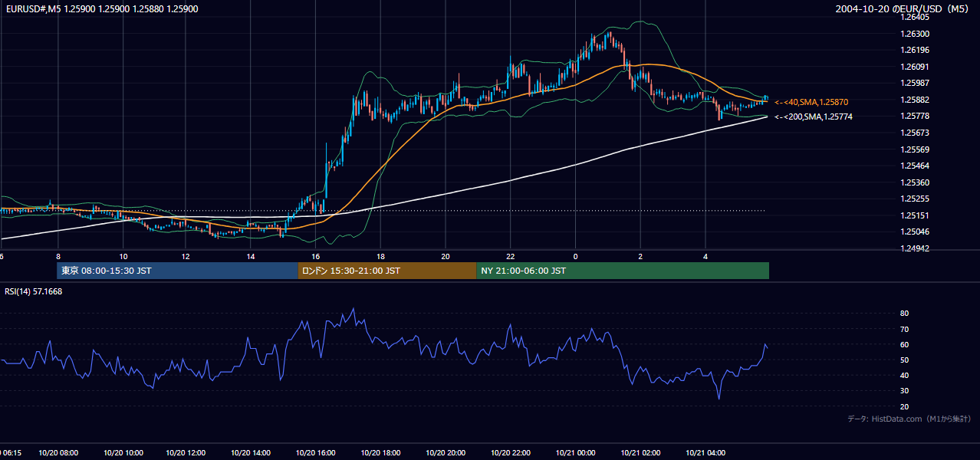Click the Tokyo session bar 東京 08:00-15:30 JST
The image size is (980, 460).
177,271
